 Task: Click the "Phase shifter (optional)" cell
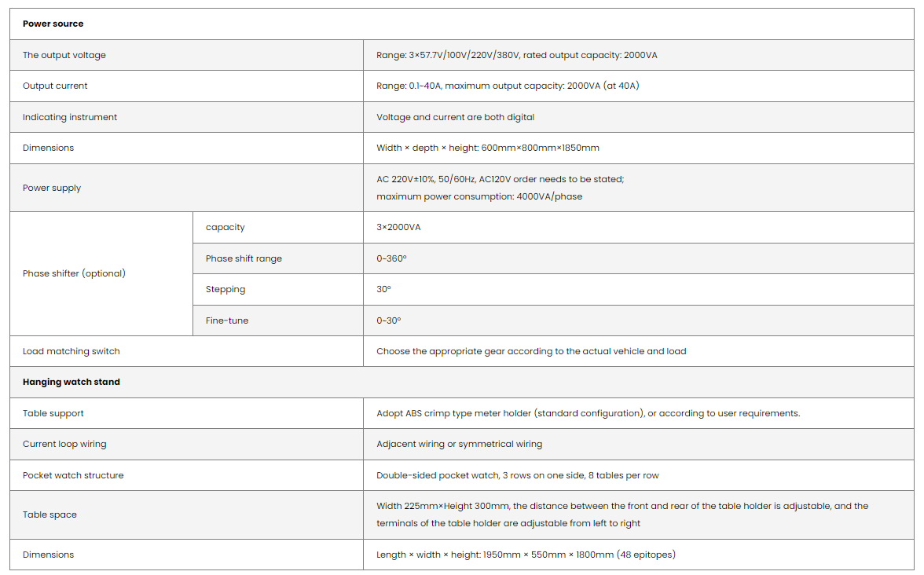click(74, 273)
